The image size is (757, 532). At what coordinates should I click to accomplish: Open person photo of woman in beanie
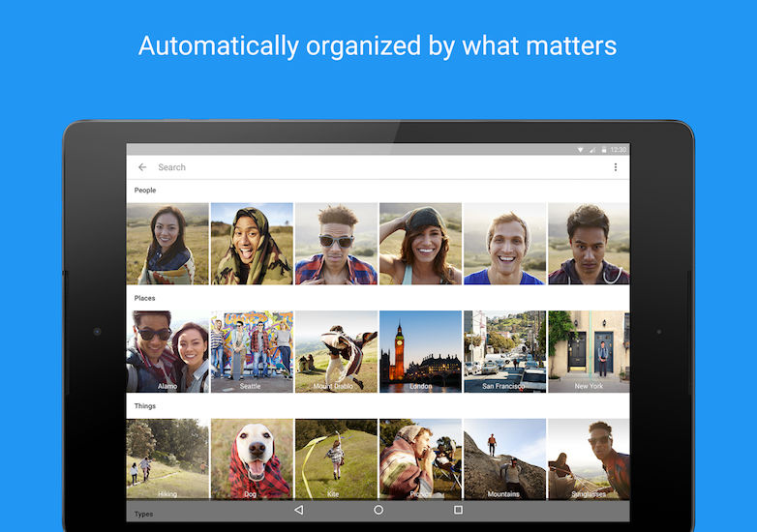[x=420, y=244]
